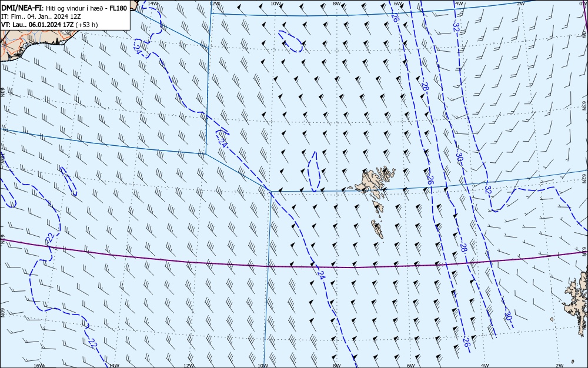Click the 26 isotherm label nearest the top edge
Viewport: 588px width, 368px height.
(x=395, y=17)
